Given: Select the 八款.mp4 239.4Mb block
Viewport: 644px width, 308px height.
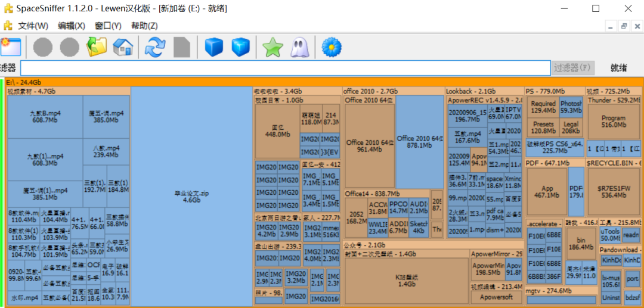Looking at the screenshot, I should pos(106,152).
